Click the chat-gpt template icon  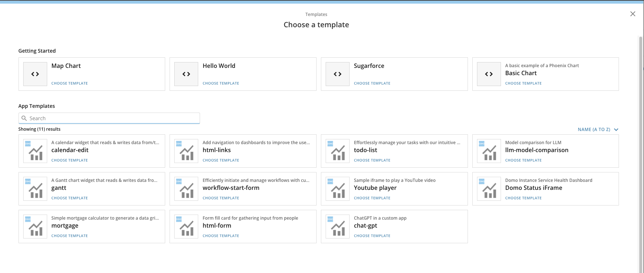338,227
